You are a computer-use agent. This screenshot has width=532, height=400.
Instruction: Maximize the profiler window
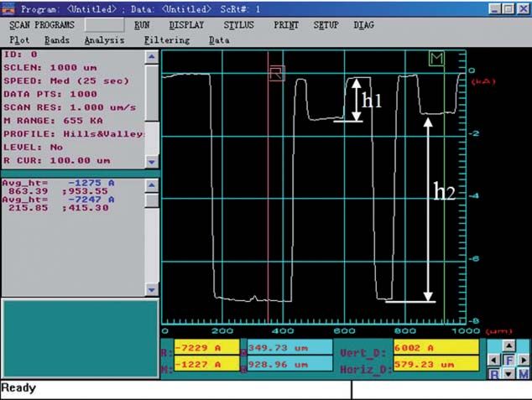pyautogui.click(x=509, y=9)
